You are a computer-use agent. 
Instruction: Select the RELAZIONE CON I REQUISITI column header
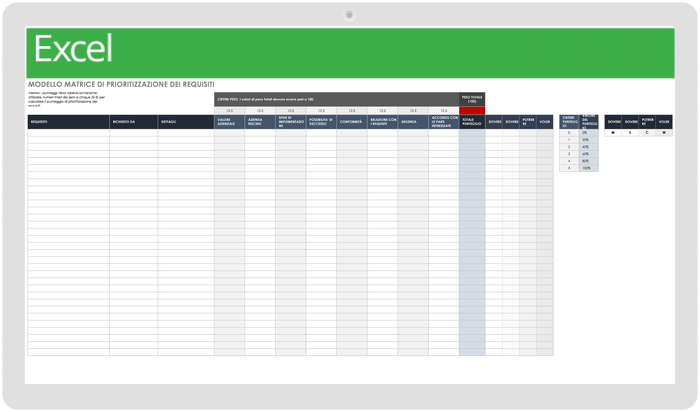pyautogui.click(x=383, y=122)
